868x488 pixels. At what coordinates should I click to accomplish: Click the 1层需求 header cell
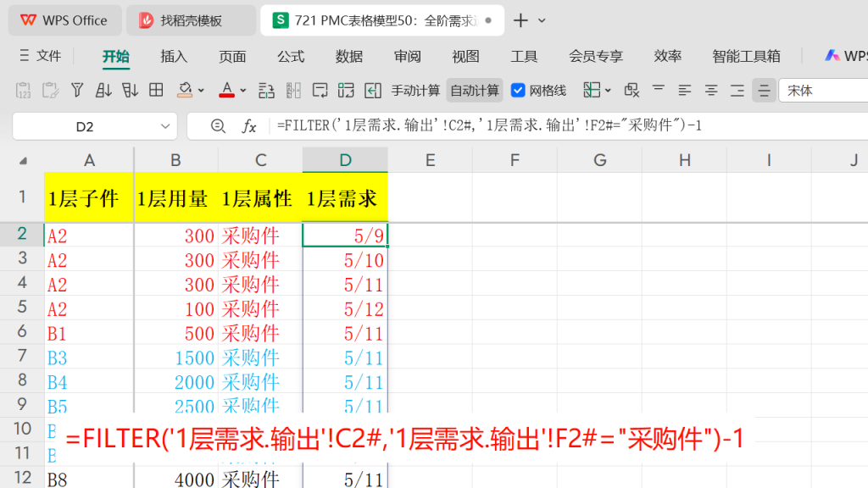pyautogui.click(x=345, y=197)
